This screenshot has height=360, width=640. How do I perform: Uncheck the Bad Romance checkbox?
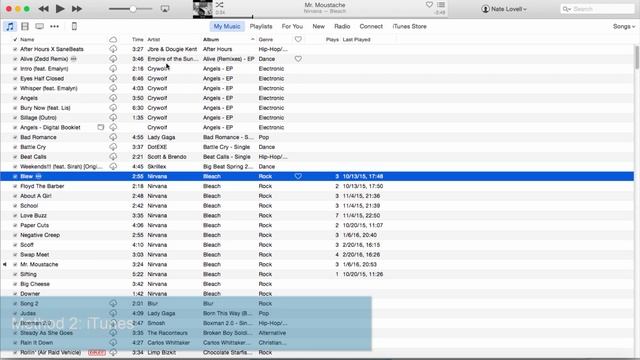(15, 137)
